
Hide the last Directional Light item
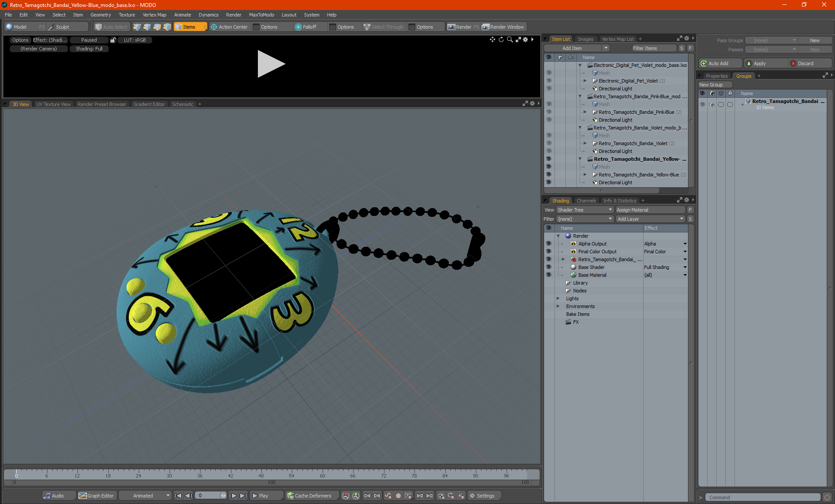click(x=549, y=182)
